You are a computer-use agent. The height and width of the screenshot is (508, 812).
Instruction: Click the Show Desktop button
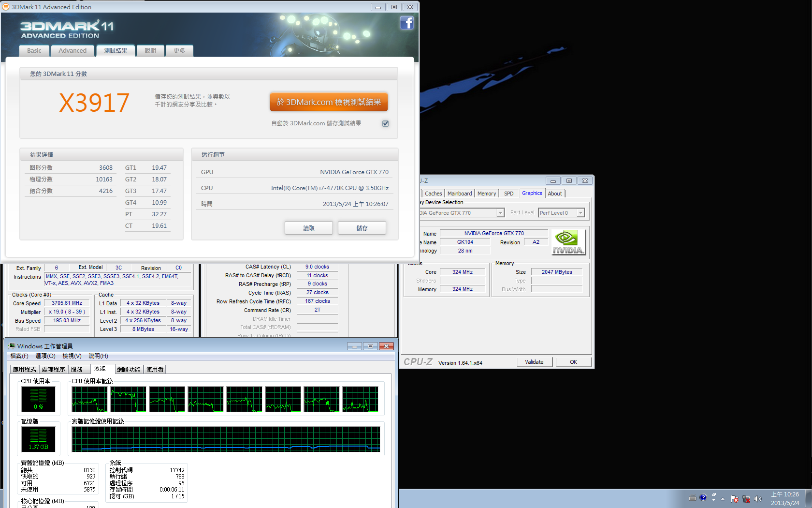coord(808,498)
